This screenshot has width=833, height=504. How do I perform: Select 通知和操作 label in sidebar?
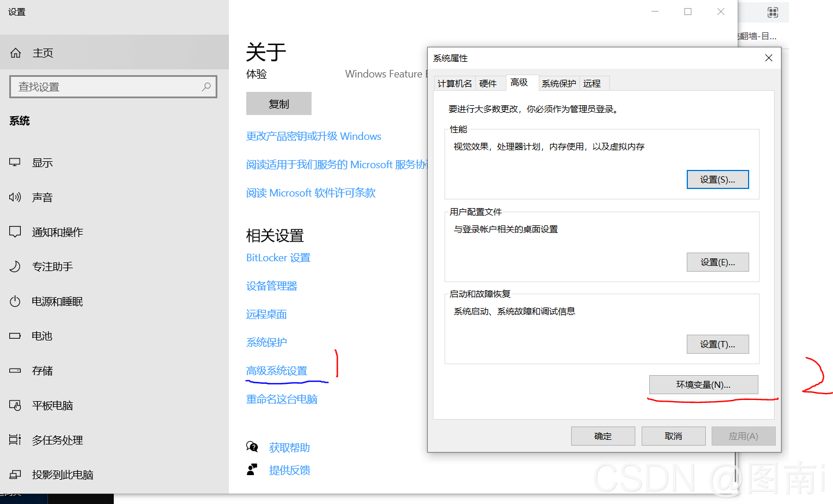[x=57, y=232]
